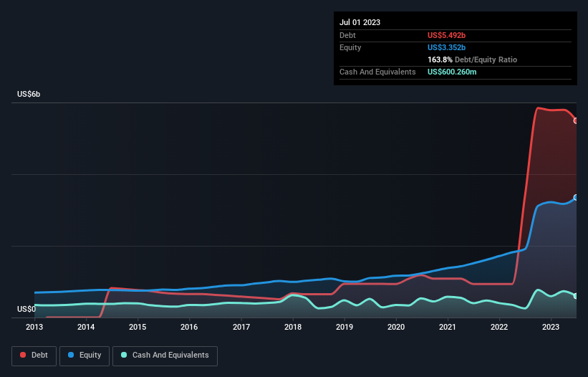Toggle the Equity series legend button
The image size is (588, 377).
pyautogui.click(x=85, y=355)
